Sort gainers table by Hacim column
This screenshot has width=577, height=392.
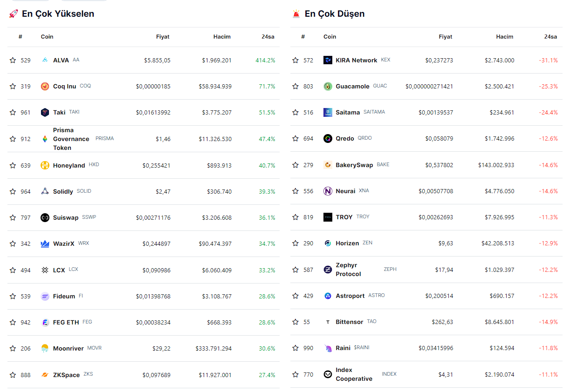pos(222,37)
